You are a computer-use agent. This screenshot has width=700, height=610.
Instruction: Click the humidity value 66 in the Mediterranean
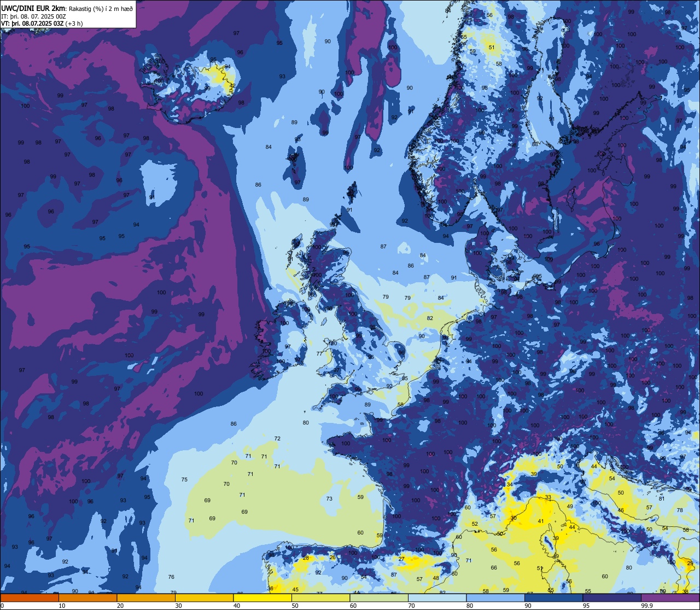pos(494,568)
